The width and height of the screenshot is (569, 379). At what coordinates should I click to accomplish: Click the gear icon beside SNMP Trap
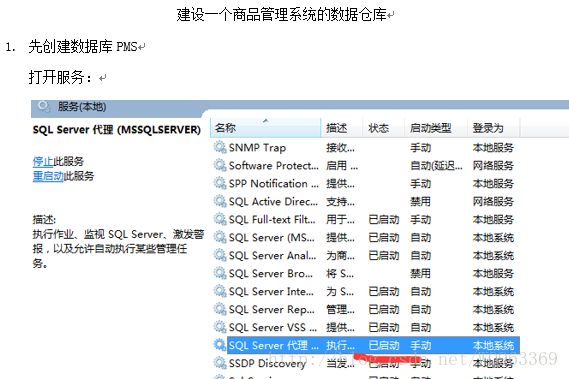(x=220, y=147)
